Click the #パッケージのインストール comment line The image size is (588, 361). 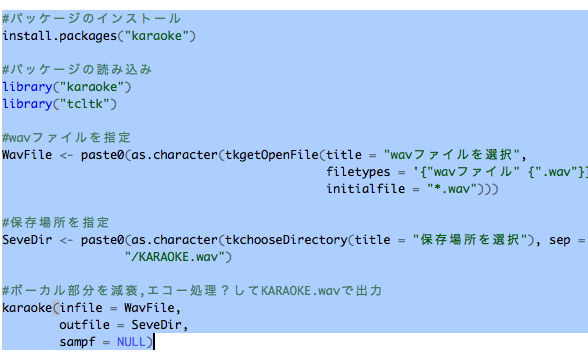click(x=92, y=19)
